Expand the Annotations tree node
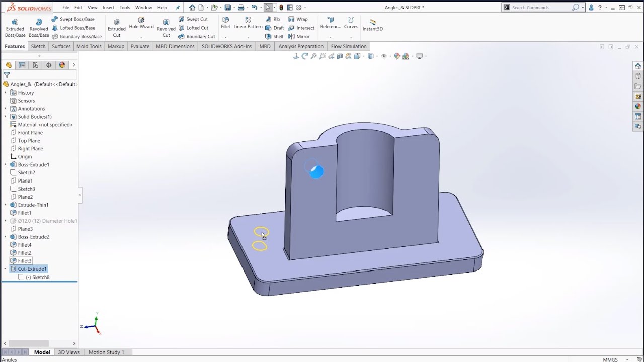The height and width of the screenshot is (362, 644). tap(6, 109)
